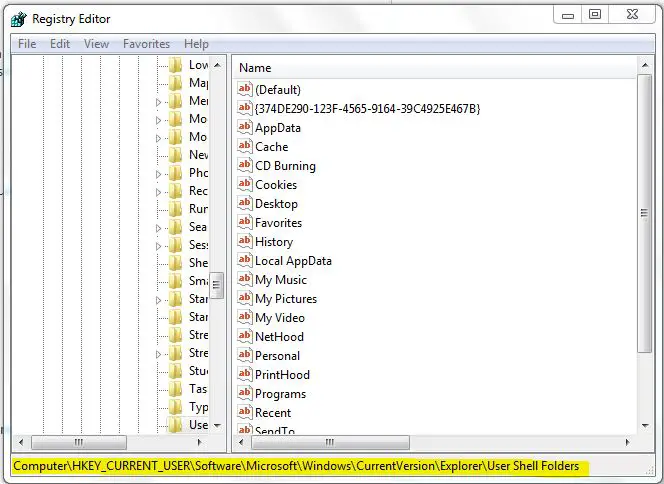
Task: Click the Tas key folder icon
Action: click(x=175, y=389)
